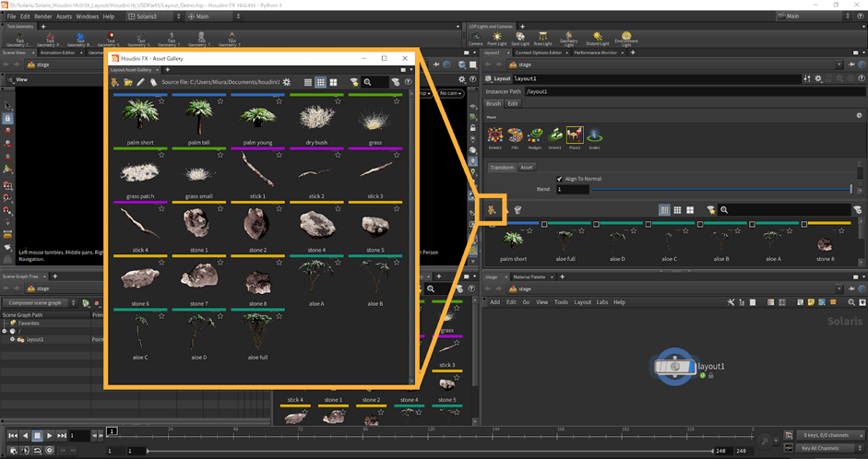Click the teddy bear icon in Asset Gallery toolbar
868x459 pixels.
pyautogui.click(x=114, y=82)
